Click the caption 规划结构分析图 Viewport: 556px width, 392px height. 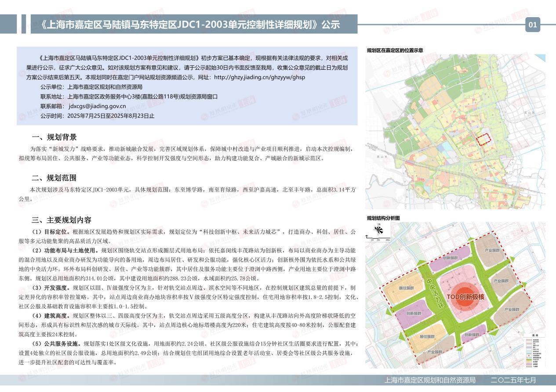tap(383, 218)
